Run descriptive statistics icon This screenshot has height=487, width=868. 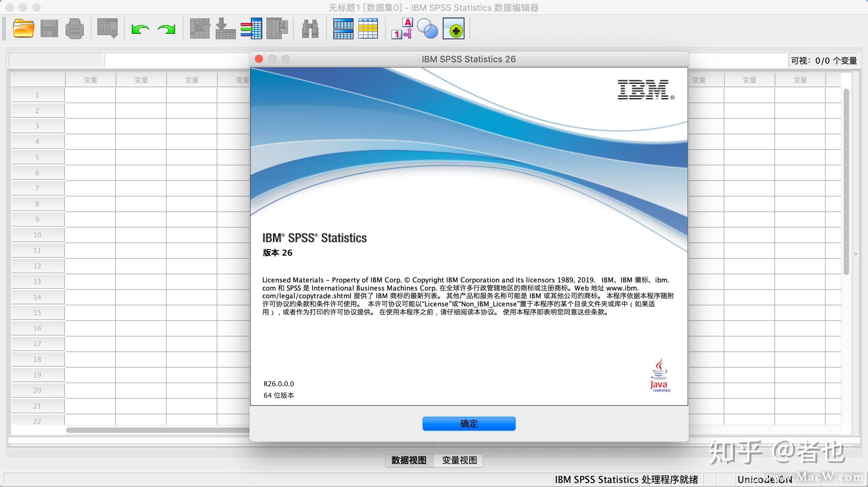[277, 28]
